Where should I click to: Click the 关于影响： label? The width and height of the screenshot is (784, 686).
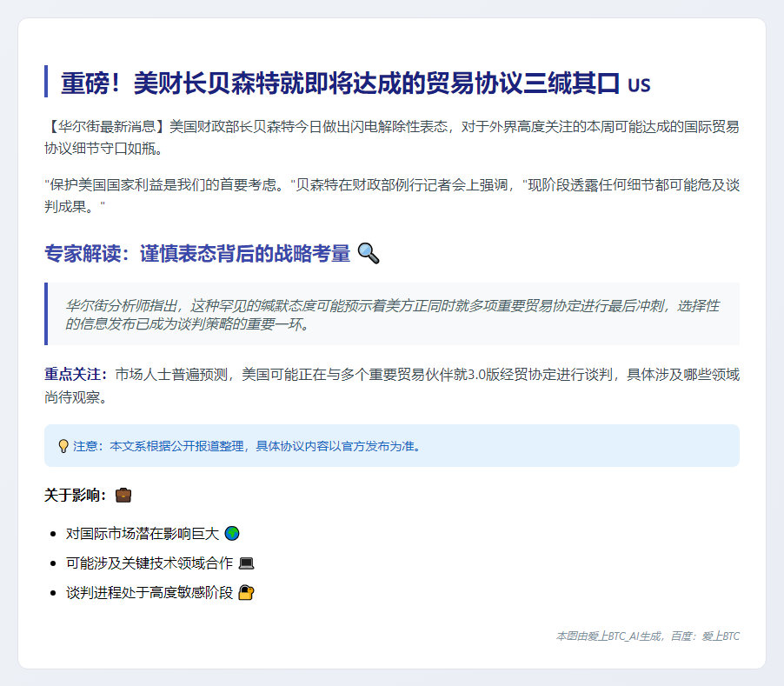[x=76, y=495]
